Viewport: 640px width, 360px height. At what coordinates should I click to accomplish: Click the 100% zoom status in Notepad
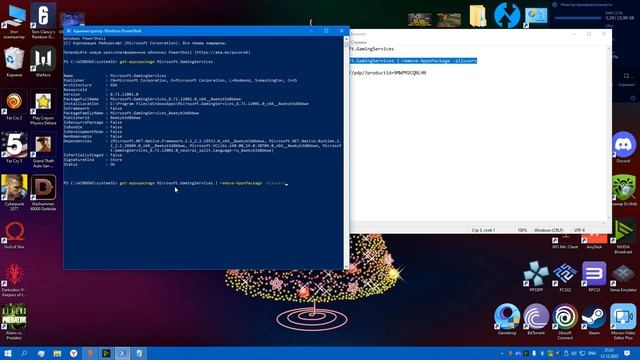point(522,230)
